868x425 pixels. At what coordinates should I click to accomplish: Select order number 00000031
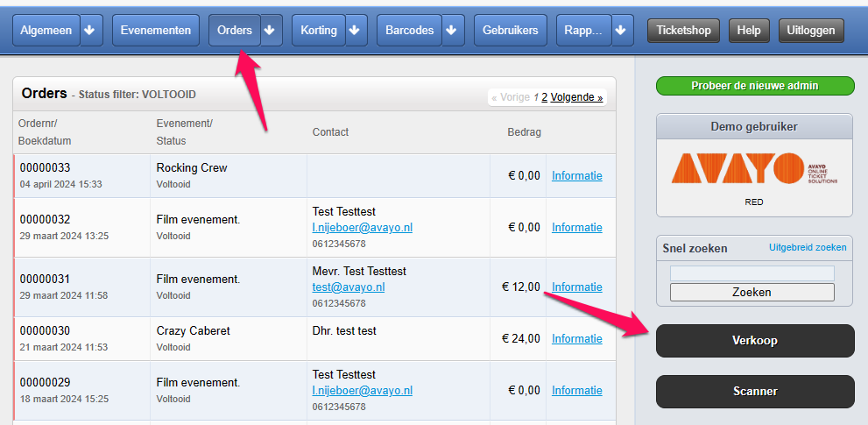[x=45, y=280]
